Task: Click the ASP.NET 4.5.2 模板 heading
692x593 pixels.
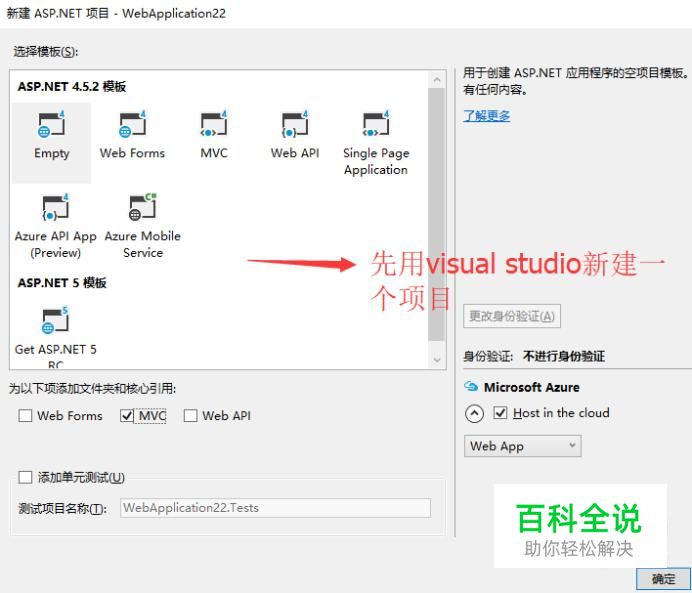Action: (72, 86)
